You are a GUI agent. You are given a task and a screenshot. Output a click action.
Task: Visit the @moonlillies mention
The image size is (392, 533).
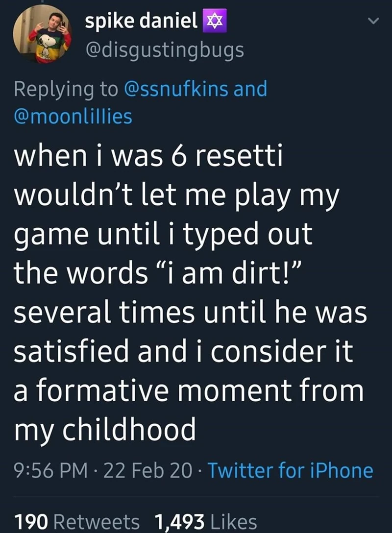[x=73, y=117]
